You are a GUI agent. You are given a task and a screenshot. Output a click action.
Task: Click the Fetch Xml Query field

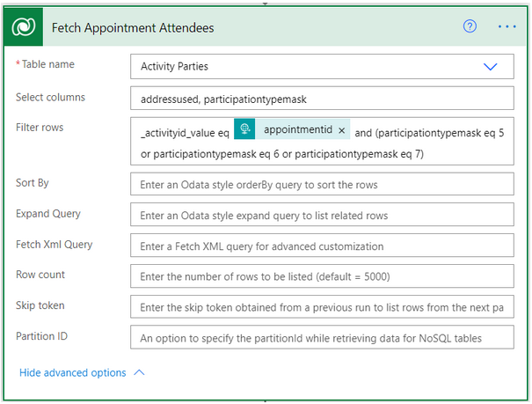(321, 246)
